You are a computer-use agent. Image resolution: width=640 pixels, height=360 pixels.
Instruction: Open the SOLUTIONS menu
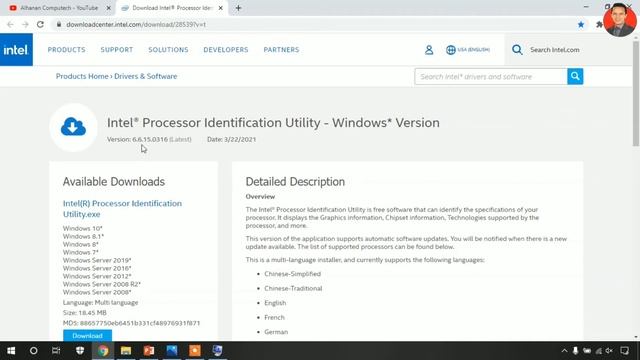[168, 50]
